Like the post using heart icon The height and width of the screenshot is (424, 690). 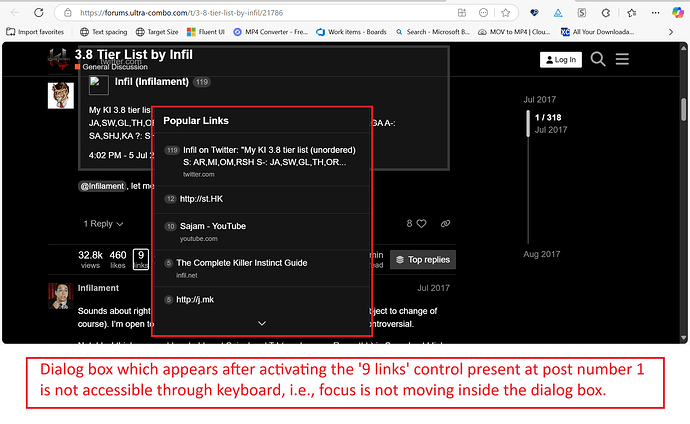tap(421, 223)
